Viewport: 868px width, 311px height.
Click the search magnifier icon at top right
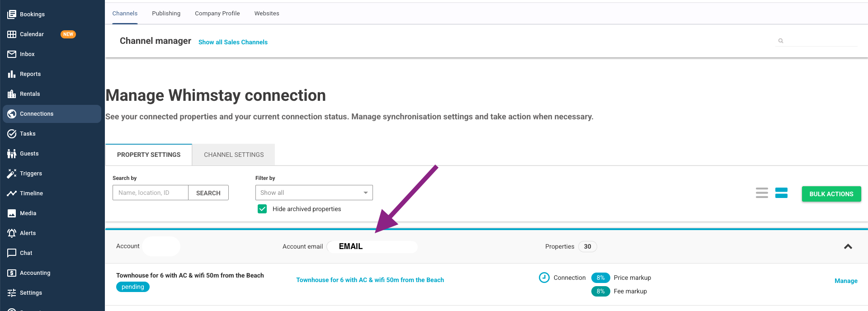[781, 41]
